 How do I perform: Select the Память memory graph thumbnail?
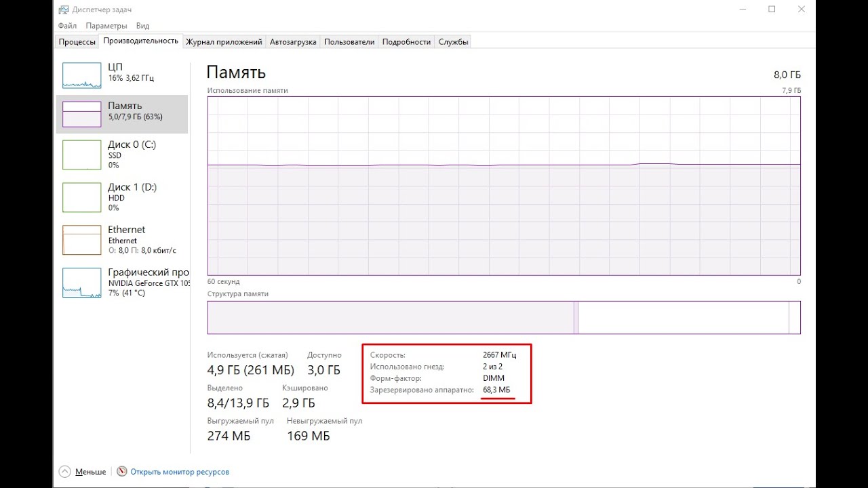pyautogui.click(x=81, y=114)
